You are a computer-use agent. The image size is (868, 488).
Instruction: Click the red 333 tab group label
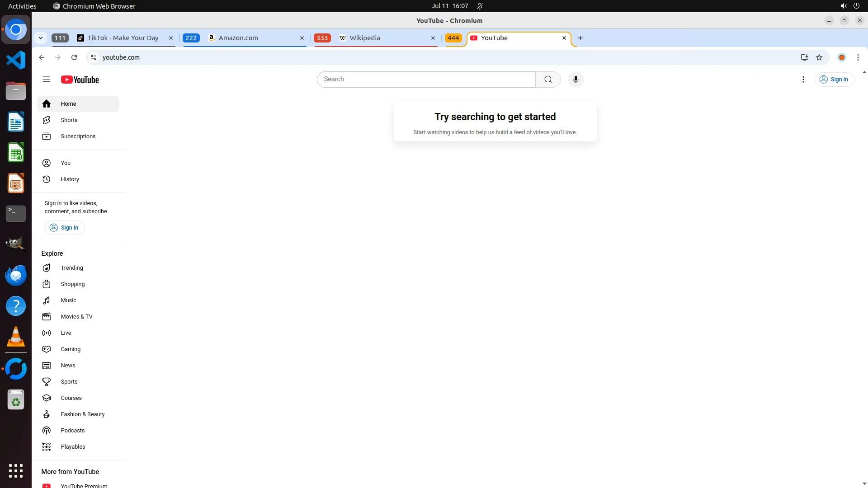click(x=322, y=38)
